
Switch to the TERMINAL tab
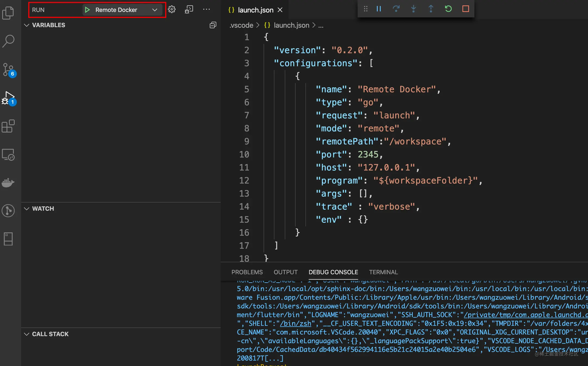(x=383, y=272)
